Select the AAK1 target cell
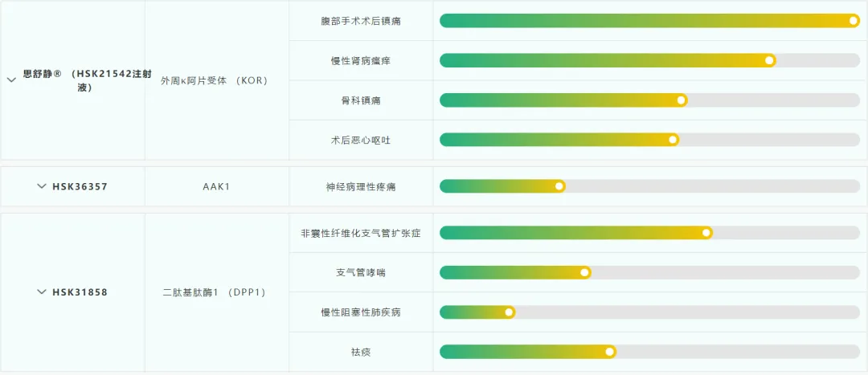Image resolution: width=868 pixels, height=375 pixels. 216,186
